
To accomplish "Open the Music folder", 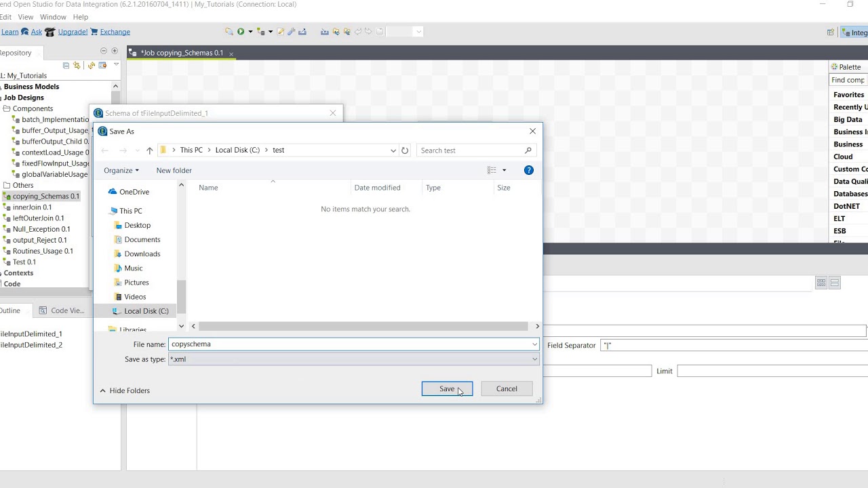I will click(128, 268).
